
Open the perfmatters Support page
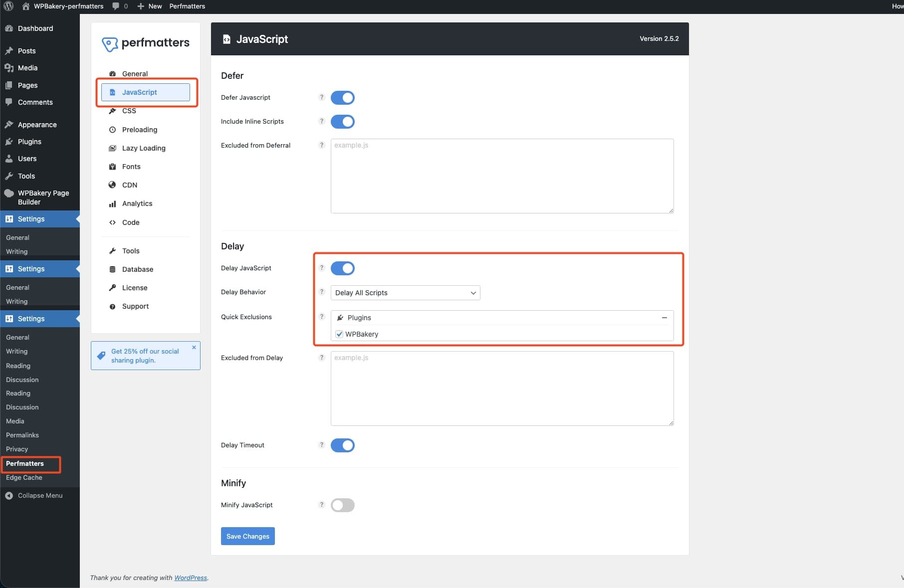coord(135,306)
